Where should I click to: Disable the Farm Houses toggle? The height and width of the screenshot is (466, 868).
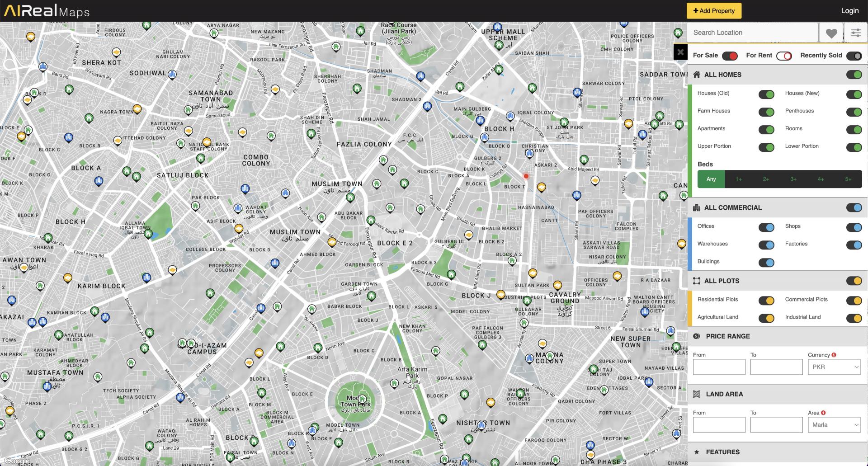coord(766,112)
